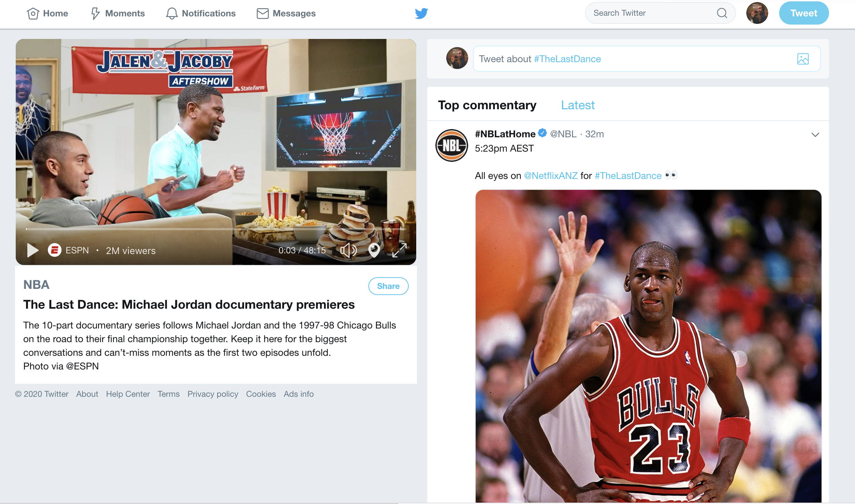Open the Home tab

pos(47,13)
